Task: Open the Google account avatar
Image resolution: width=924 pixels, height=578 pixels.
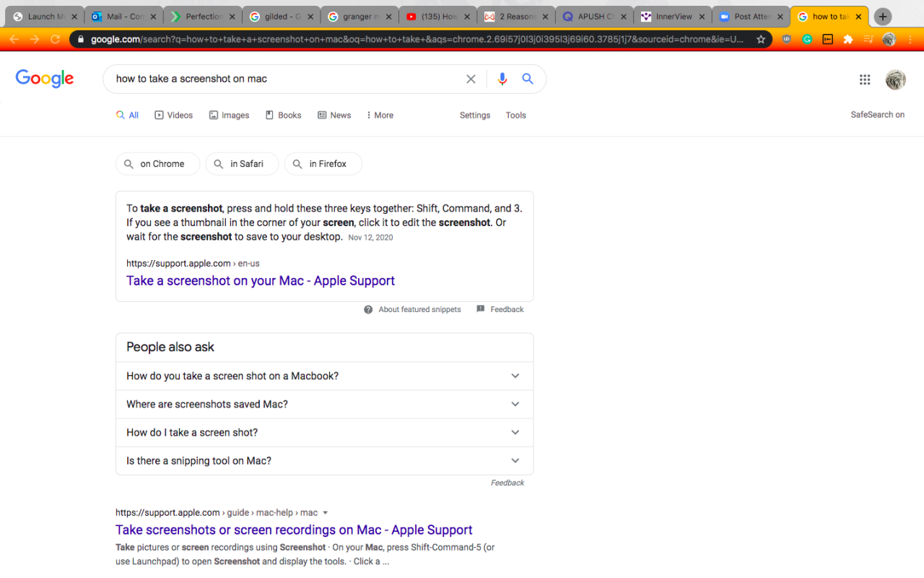Action: (x=896, y=79)
